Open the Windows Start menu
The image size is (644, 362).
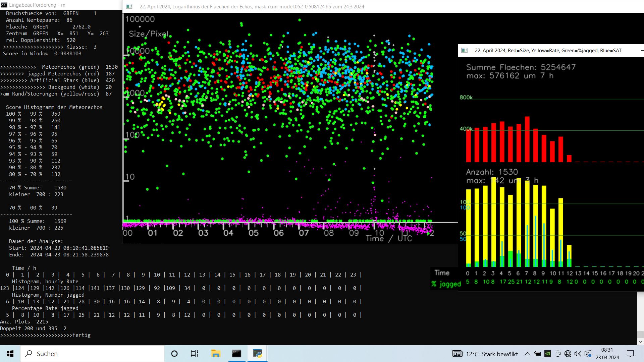10,354
